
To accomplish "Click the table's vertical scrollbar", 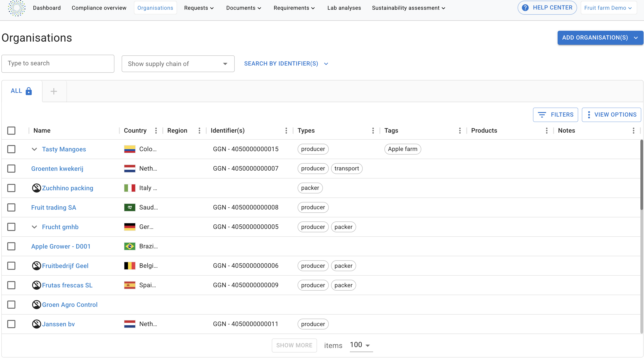I will click(642, 175).
